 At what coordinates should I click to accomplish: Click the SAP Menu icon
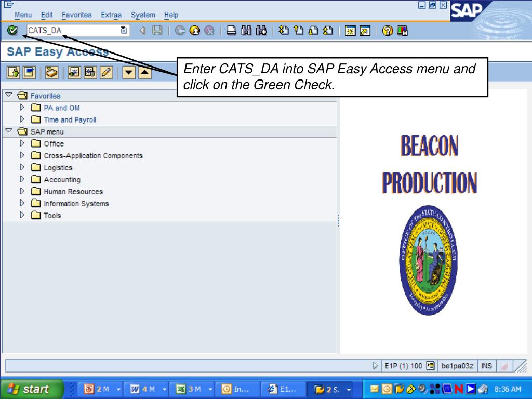click(29, 72)
